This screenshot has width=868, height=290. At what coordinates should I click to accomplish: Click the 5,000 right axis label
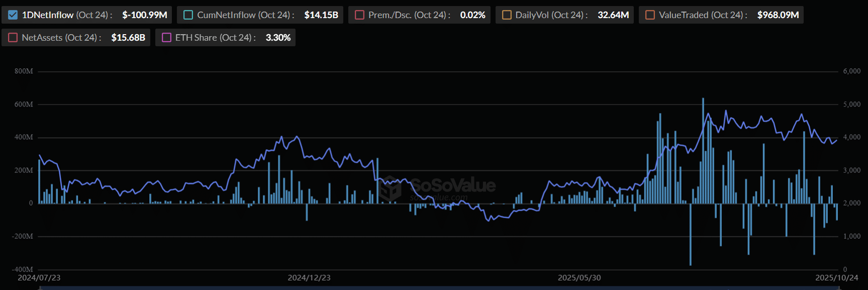[x=852, y=105]
